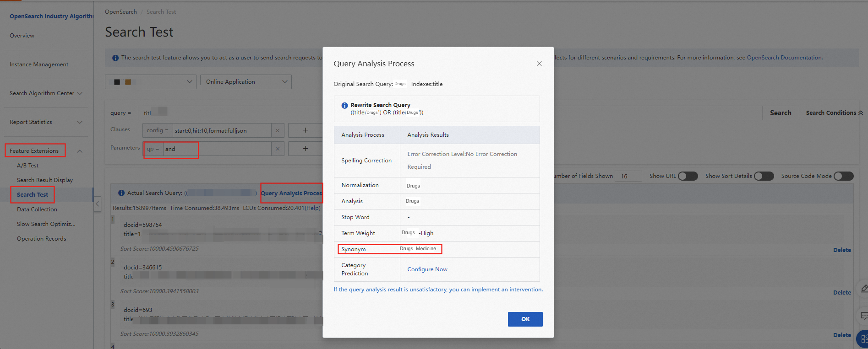Image resolution: width=868 pixels, height=349 pixels.
Task: Go to Data Collection menu item
Action: coord(37,209)
